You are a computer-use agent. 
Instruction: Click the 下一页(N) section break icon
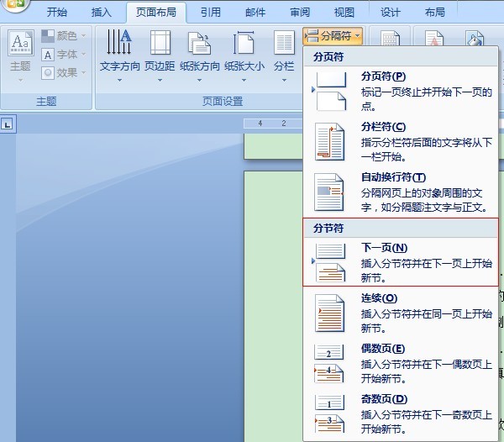[x=330, y=263]
